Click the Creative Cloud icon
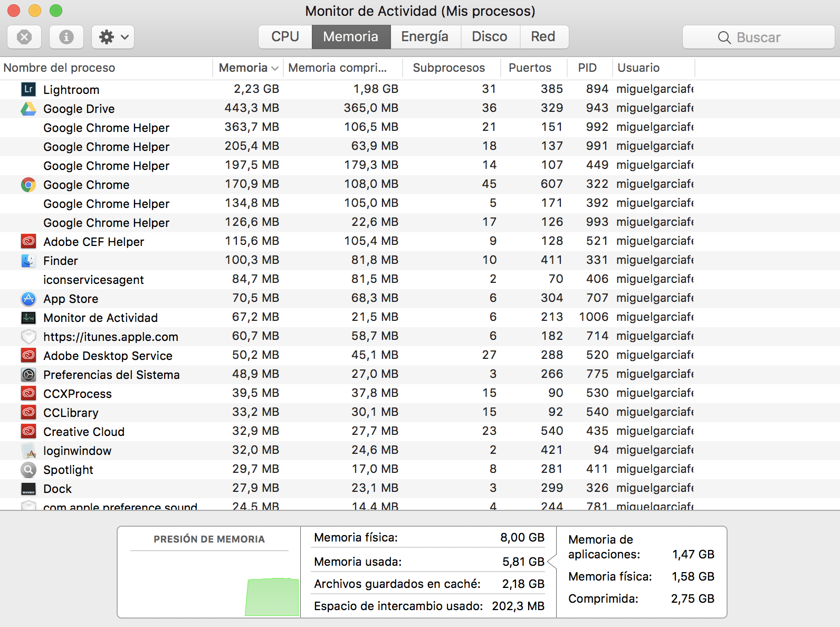The width and height of the screenshot is (840, 627). click(x=28, y=432)
